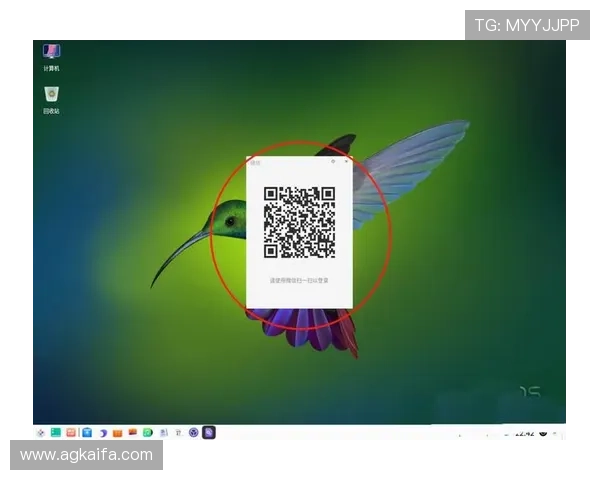This screenshot has width=600, height=480.
Task: Click the WeChat login QR code
Action: (299, 222)
